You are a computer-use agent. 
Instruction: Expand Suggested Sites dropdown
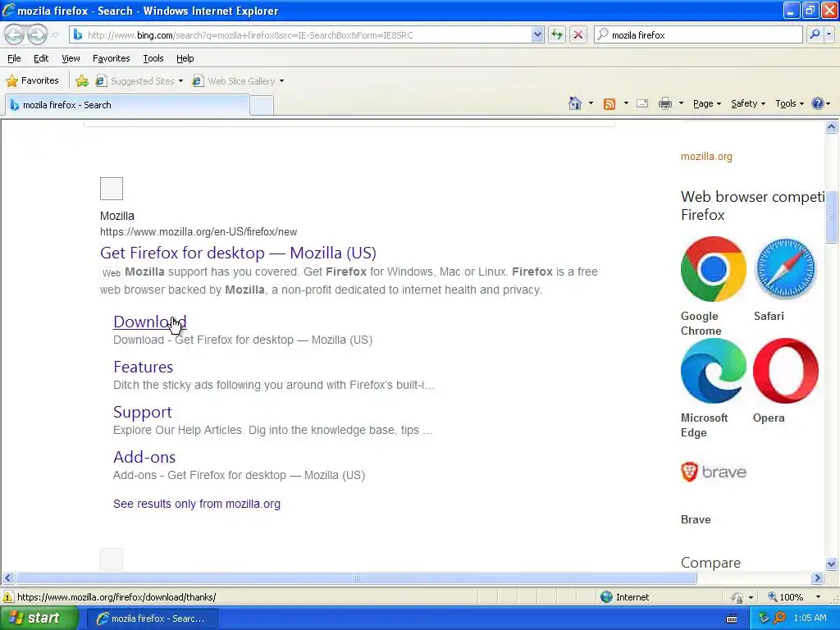point(180,81)
